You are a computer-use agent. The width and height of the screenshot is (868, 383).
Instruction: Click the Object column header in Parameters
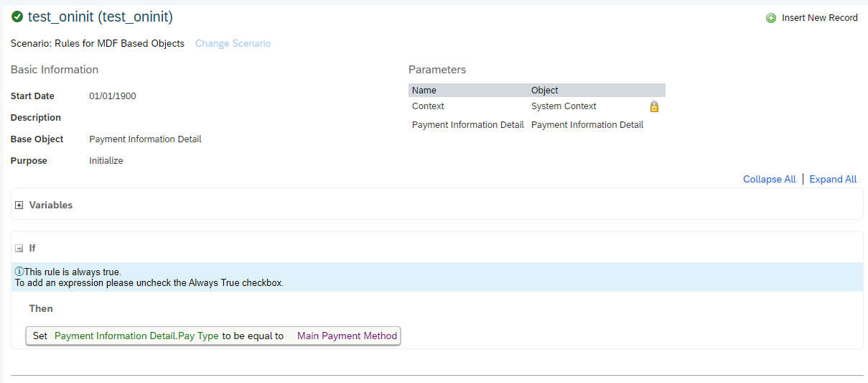click(545, 91)
